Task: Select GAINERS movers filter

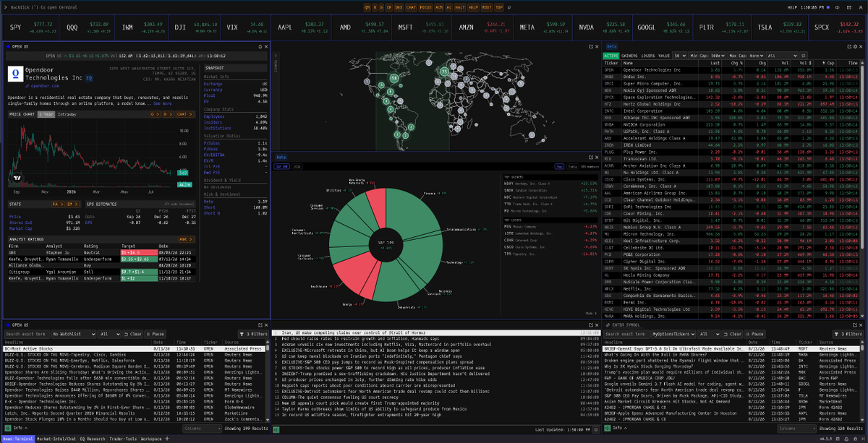Action: pos(629,56)
